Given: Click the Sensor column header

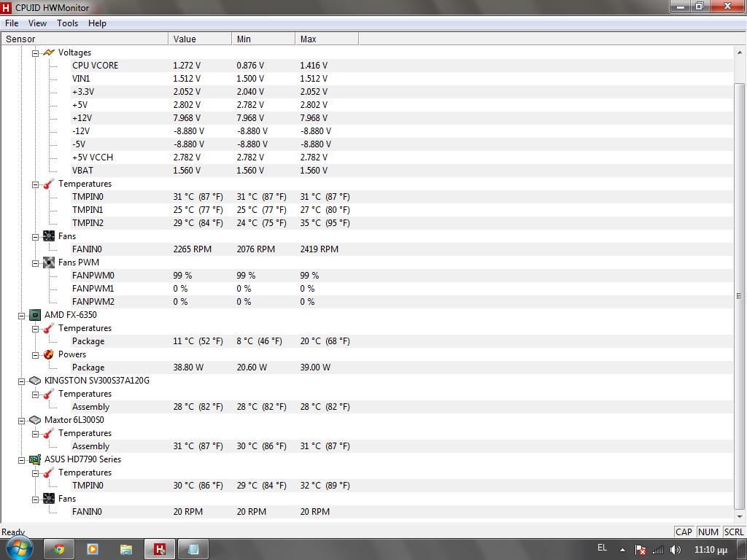Looking at the screenshot, I should [x=85, y=39].
